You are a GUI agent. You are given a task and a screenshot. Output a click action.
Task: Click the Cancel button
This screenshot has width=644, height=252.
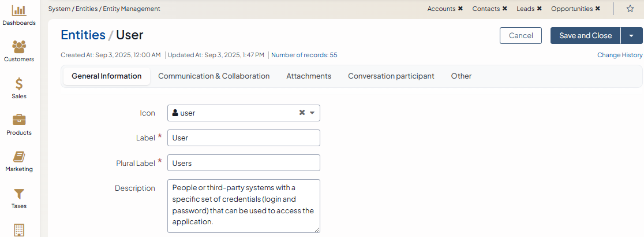(x=521, y=36)
